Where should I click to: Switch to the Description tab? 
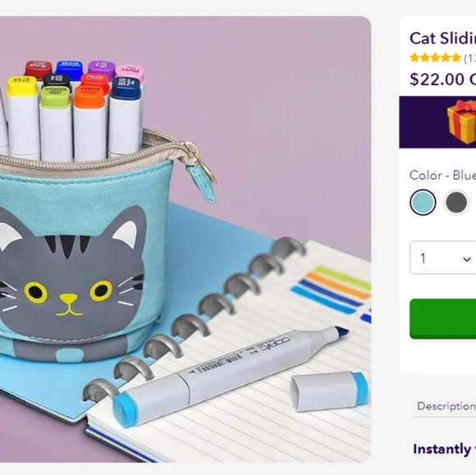pyautogui.click(x=446, y=406)
